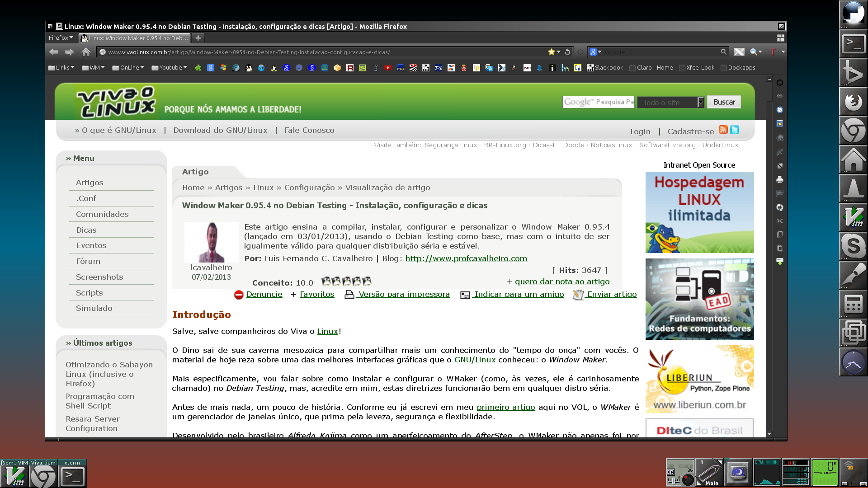Click the Firefox Home toolbar icon
The width and height of the screenshot is (868, 488).
(86, 52)
